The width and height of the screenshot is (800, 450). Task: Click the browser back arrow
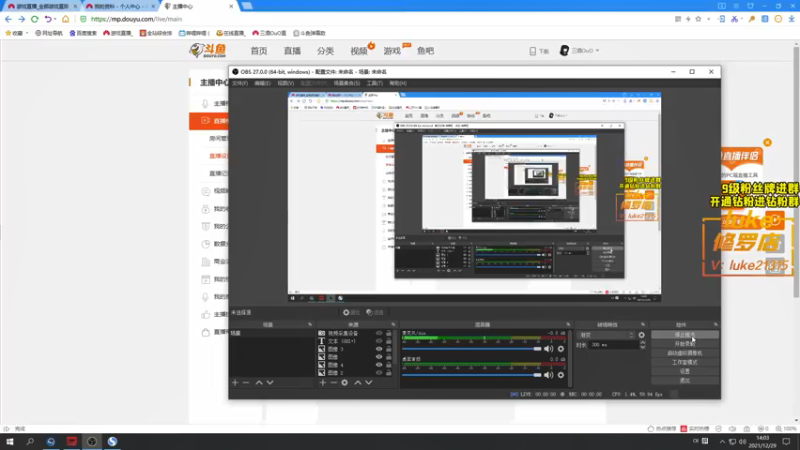[x=8, y=19]
